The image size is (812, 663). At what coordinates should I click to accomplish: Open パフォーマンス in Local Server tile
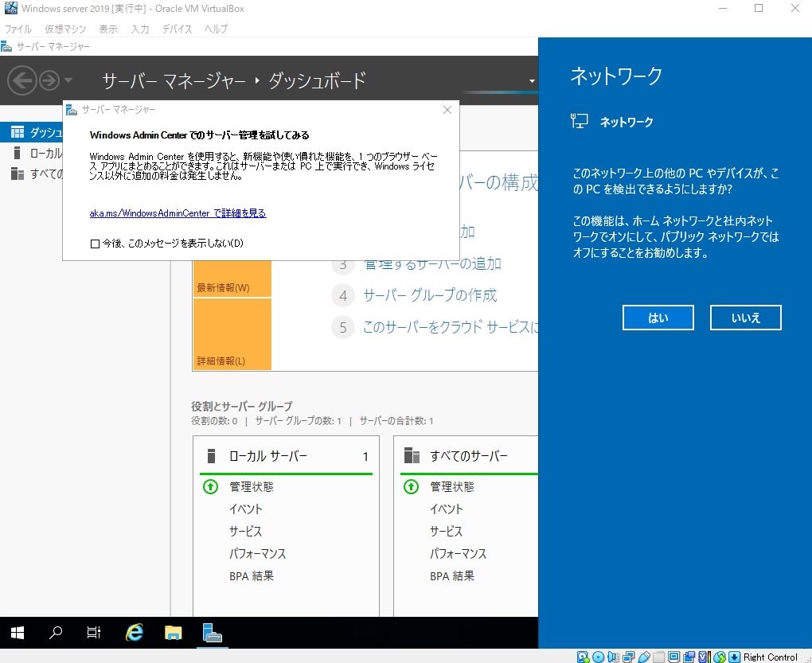coord(257,554)
